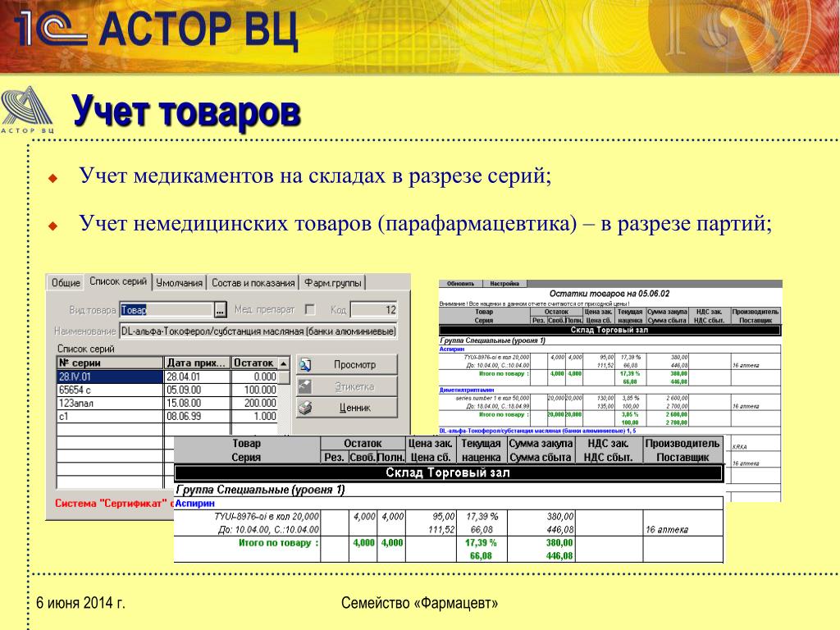Viewport: 840px width, 630px height.
Task: Focus the Вид товара input field
Action: pyautogui.click(x=167, y=309)
